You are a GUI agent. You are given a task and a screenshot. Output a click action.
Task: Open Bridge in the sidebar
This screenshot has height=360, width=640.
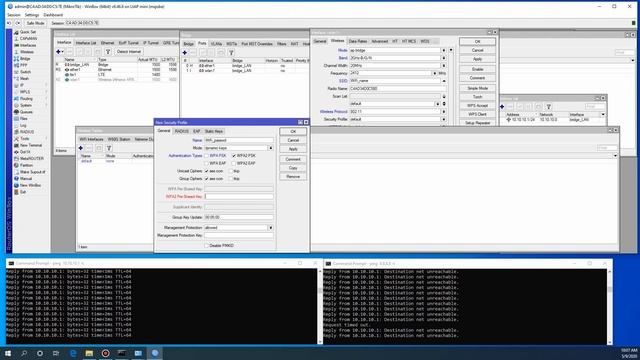tap(25, 58)
